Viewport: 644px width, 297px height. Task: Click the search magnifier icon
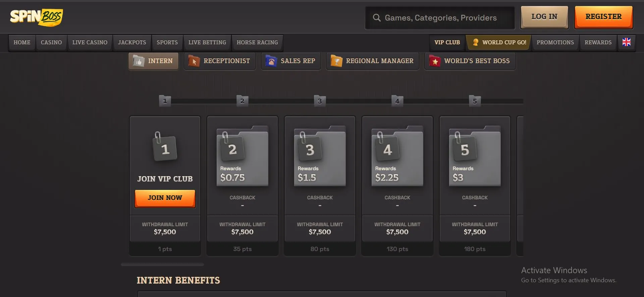click(377, 18)
